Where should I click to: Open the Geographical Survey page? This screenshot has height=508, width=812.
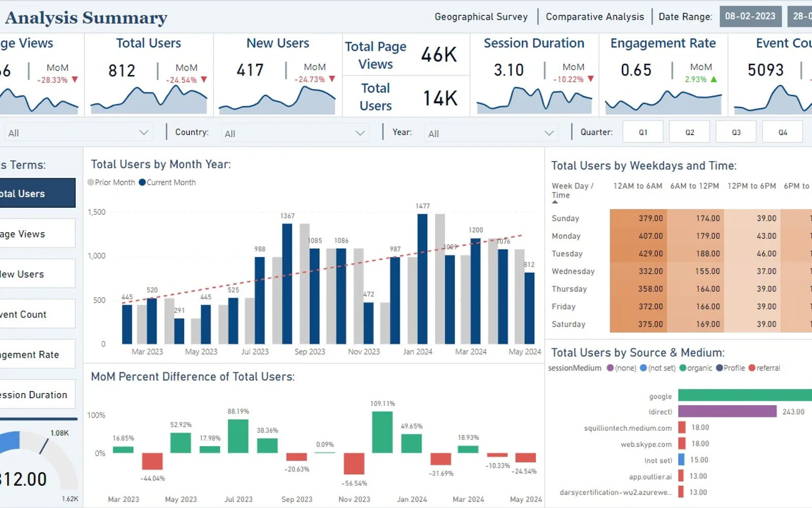[x=481, y=17]
